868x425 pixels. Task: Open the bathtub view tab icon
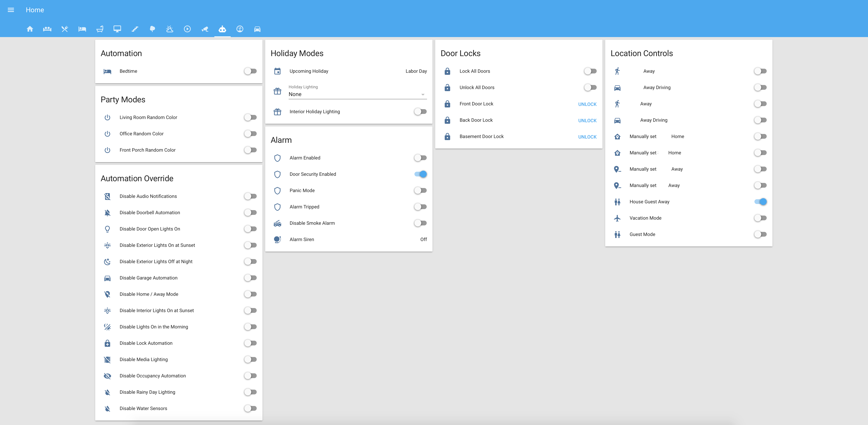point(100,29)
